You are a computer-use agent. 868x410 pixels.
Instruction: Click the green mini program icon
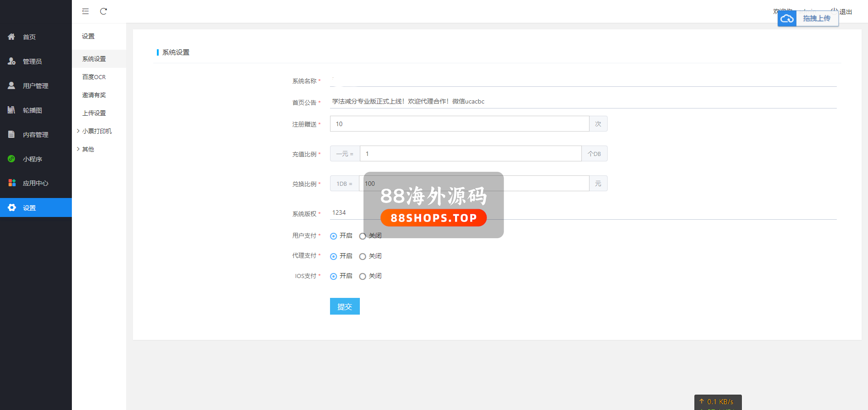click(12, 159)
